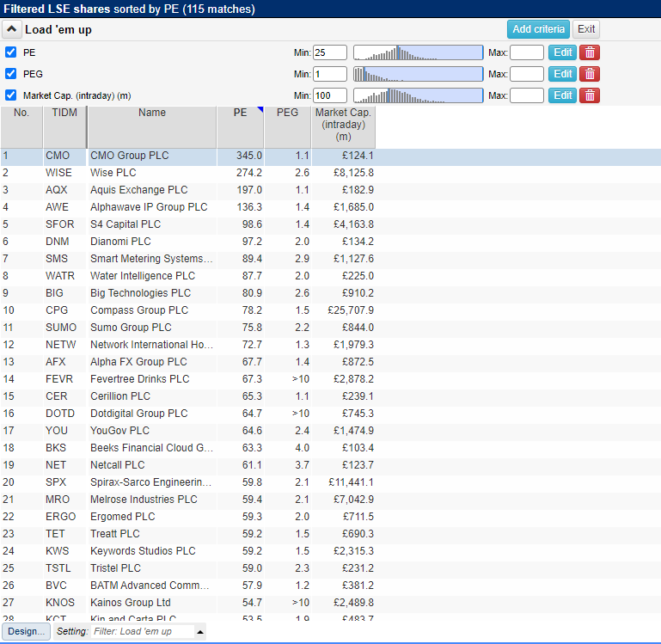The width and height of the screenshot is (661, 644).
Task: Adjust the Market Cap range histogram slider
Action: click(x=419, y=95)
